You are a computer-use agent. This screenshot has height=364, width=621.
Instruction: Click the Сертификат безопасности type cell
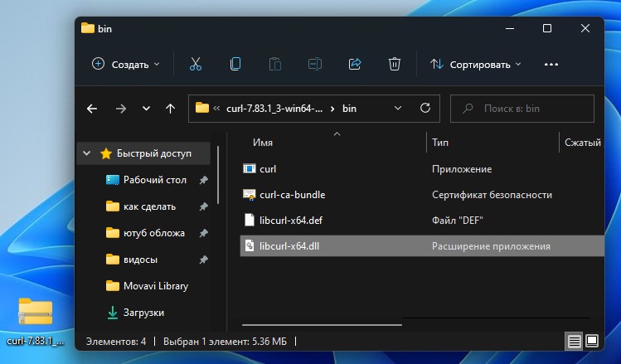pos(492,195)
